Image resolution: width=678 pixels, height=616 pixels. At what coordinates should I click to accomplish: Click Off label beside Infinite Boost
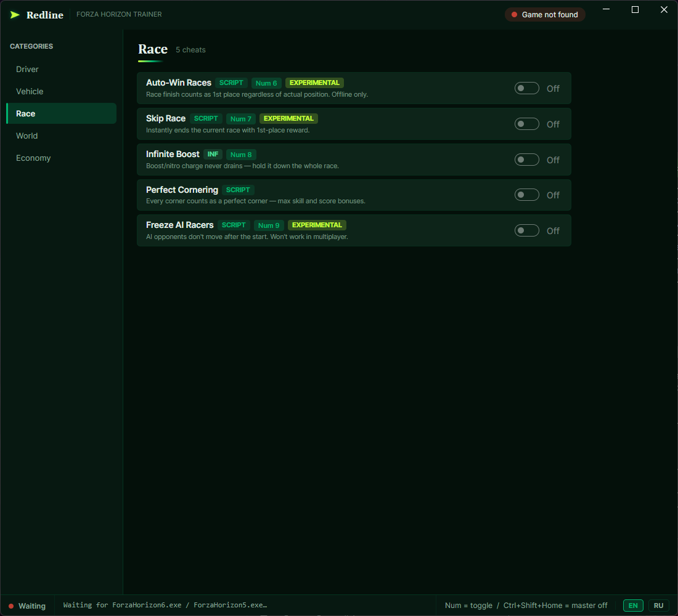tap(553, 160)
